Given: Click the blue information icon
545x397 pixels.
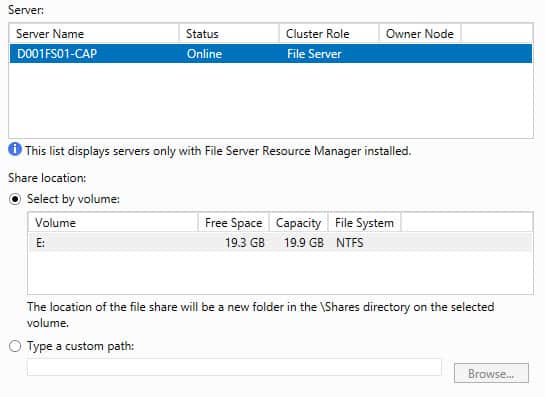Looking at the screenshot, I should coord(15,149).
